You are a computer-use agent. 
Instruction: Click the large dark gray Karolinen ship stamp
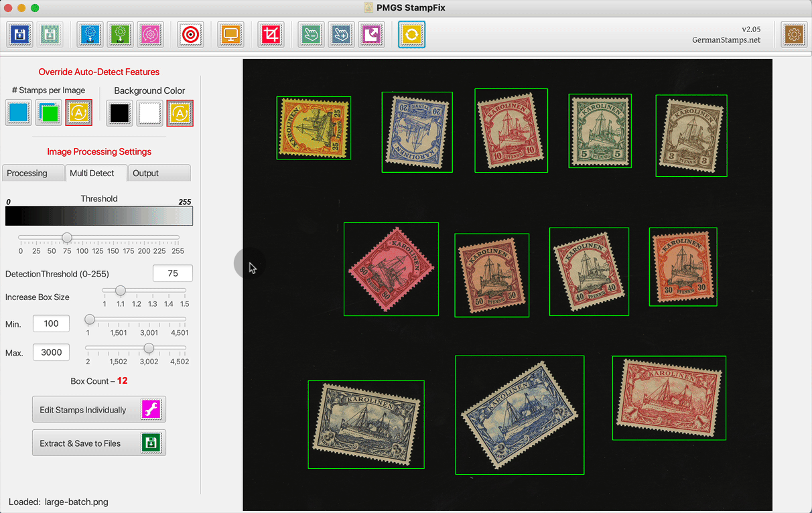click(x=366, y=424)
